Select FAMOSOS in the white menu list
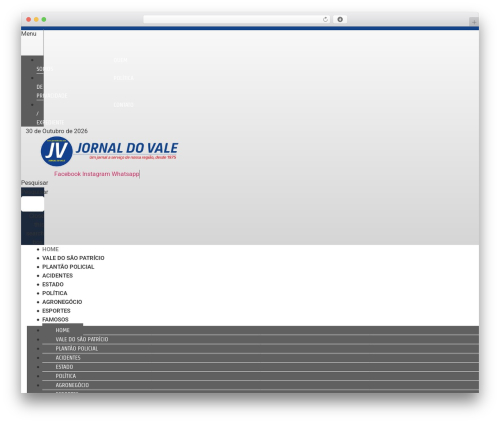 pyautogui.click(x=55, y=320)
